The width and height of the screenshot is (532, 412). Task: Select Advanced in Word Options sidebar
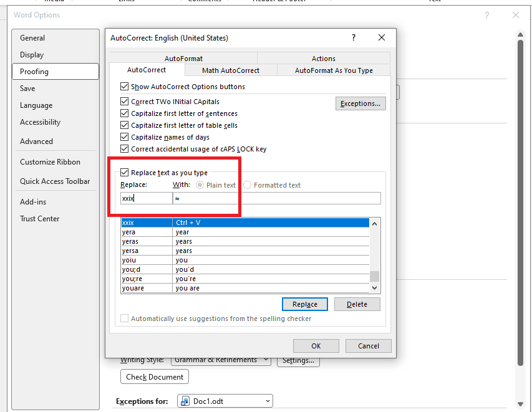56,141
